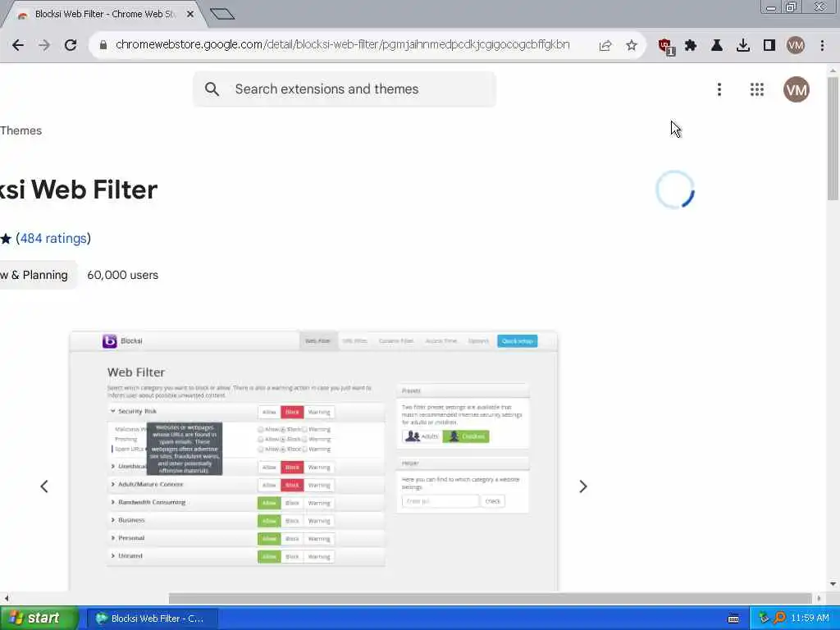Image resolution: width=840 pixels, height=630 pixels.
Task: Open the Google apps grid
Action: tap(757, 89)
